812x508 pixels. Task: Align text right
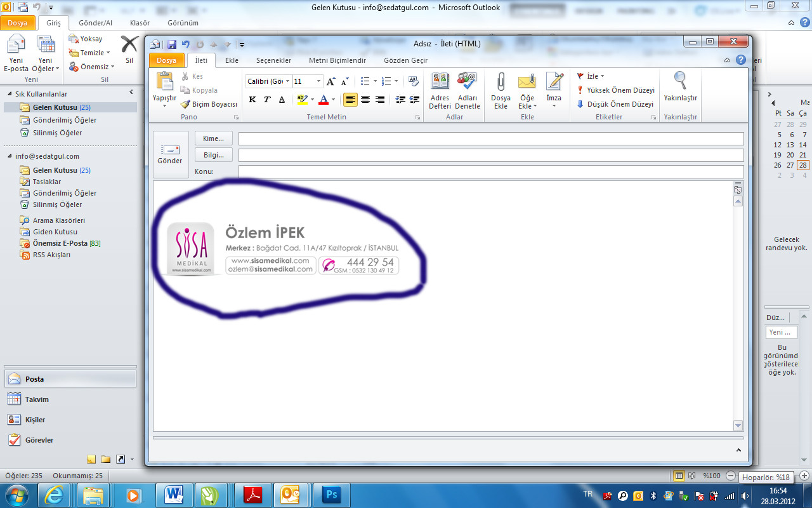pos(380,99)
